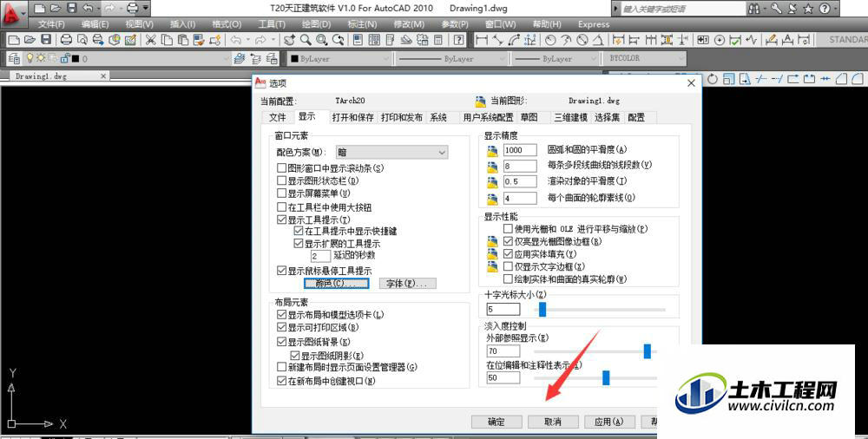Click 应用(A) button
The width and height of the screenshot is (868, 439).
coord(609,422)
